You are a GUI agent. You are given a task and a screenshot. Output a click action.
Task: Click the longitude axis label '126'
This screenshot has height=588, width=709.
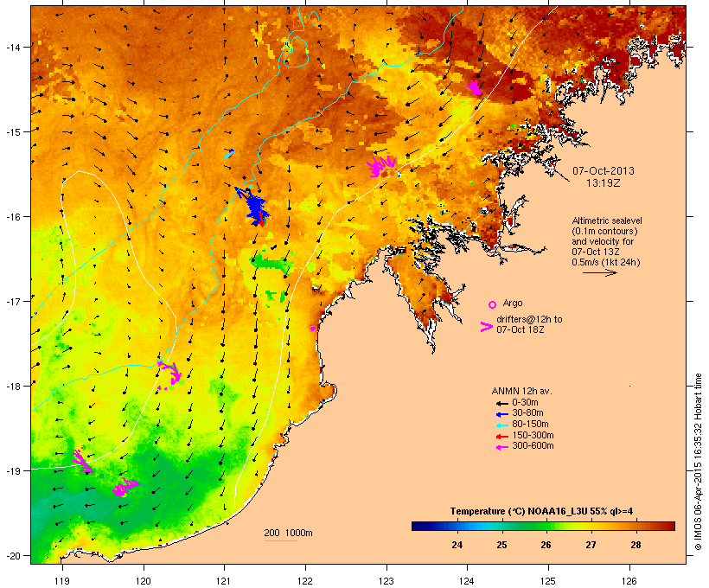click(x=629, y=581)
